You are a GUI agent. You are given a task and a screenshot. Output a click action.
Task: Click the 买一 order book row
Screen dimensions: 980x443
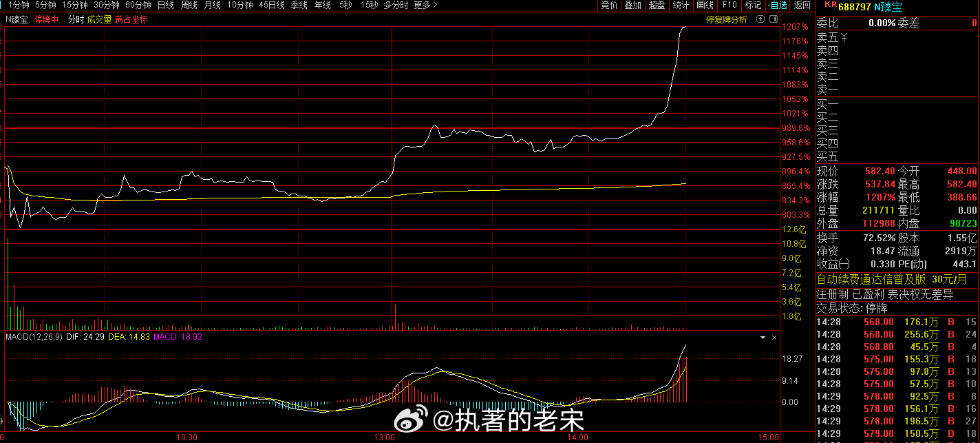(x=897, y=104)
